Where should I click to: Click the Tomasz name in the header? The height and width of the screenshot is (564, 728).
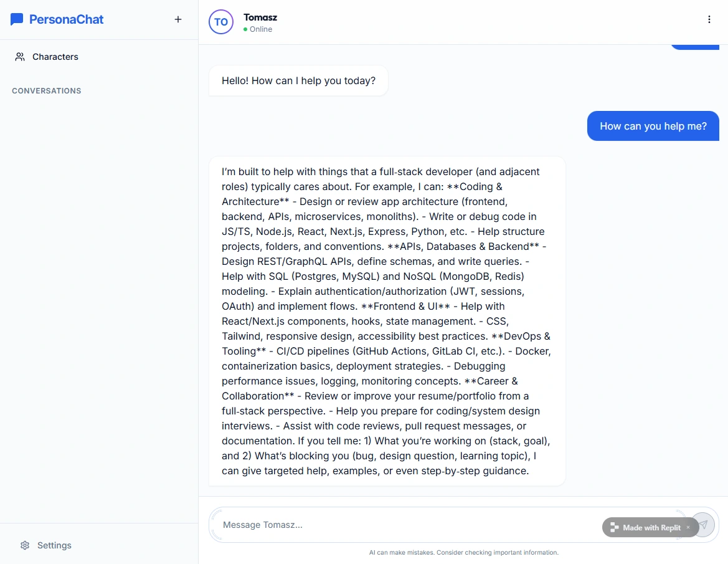point(260,17)
